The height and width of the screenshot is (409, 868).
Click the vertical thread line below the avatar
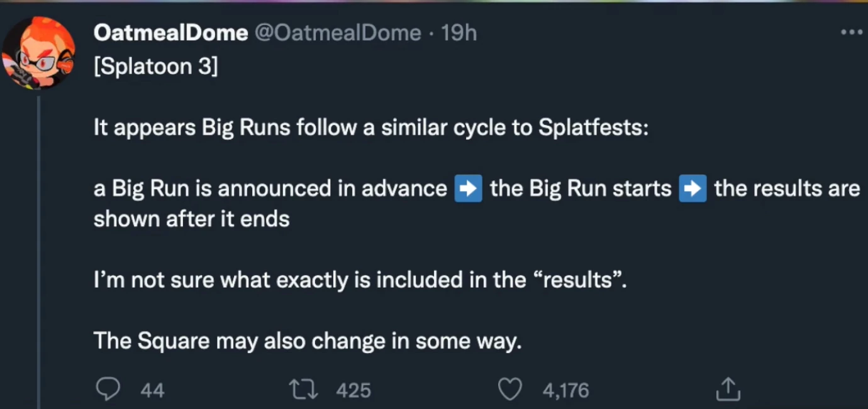tap(38, 251)
